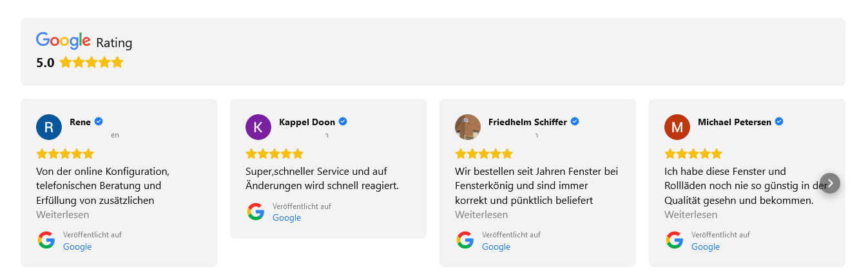The width and height of the screenshot is (868, 280).
Task: Open Google link in Friedhelm Schiffer's review
Action: (x=496, y=246)
